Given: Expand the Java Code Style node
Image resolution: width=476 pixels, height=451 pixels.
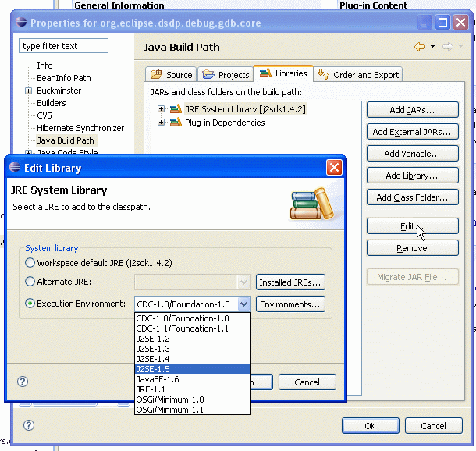Looking at the screenshot, I should 28,153.
